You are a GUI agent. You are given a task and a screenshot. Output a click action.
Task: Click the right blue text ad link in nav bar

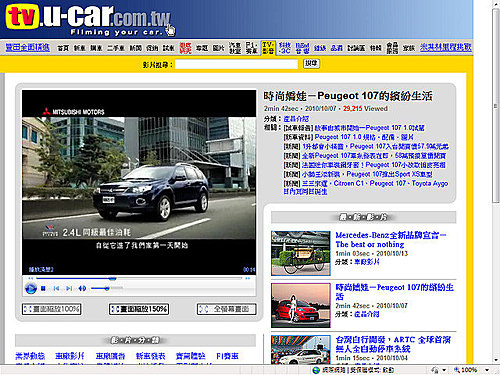446,47
